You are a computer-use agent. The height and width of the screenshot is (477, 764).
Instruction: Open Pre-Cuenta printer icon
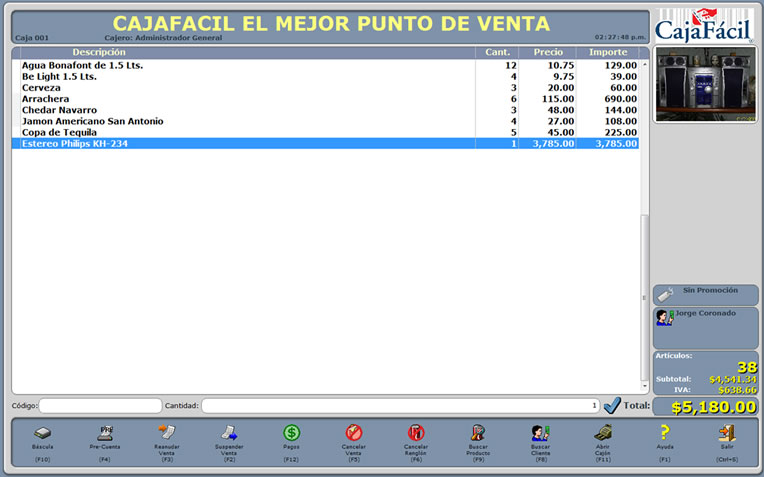point(104,433)
